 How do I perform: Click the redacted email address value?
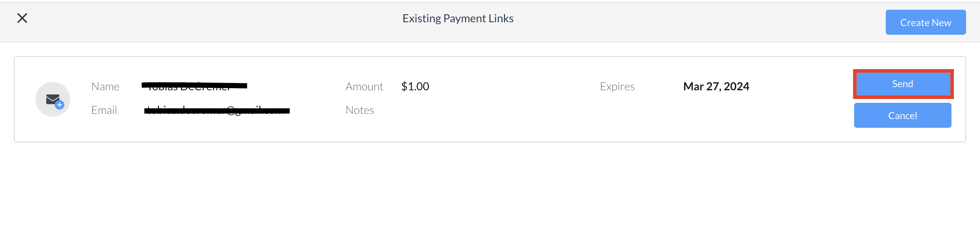[x=216, y=111]
